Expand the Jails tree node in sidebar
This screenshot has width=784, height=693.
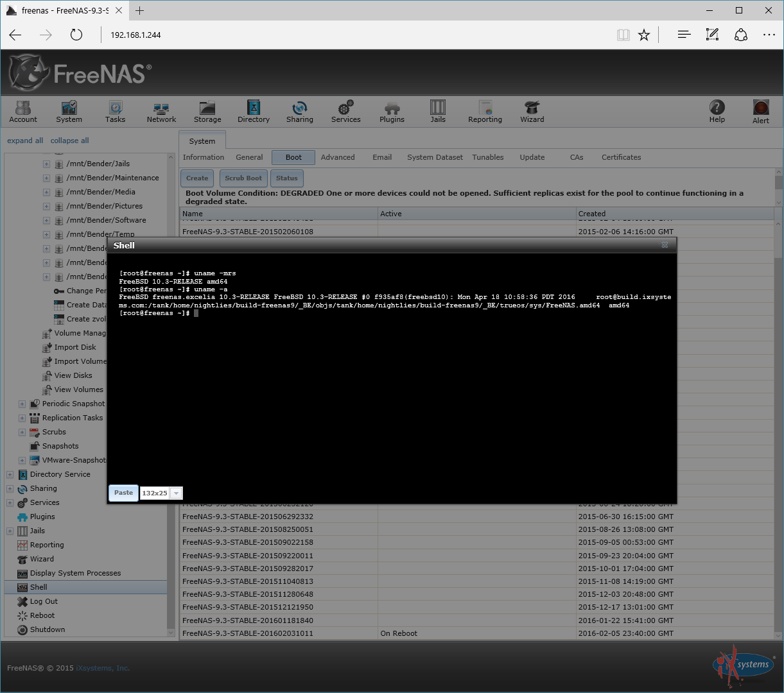click(x=10, y=531)
